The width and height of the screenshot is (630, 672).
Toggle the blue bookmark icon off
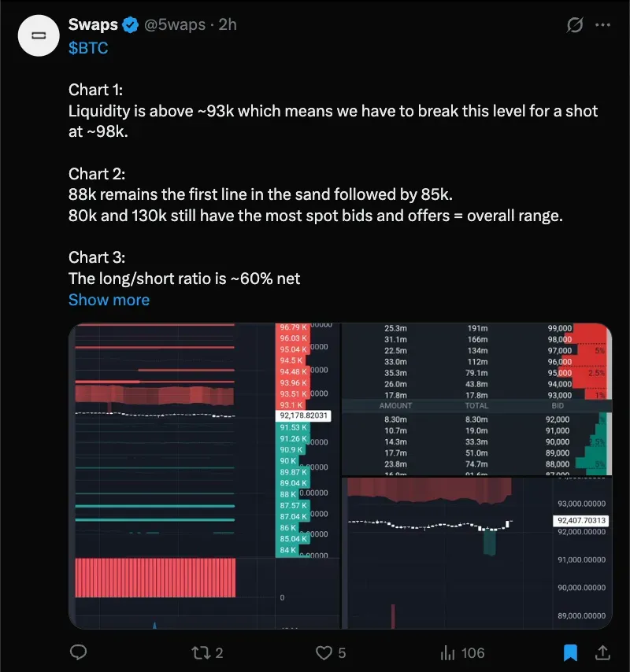570,652
